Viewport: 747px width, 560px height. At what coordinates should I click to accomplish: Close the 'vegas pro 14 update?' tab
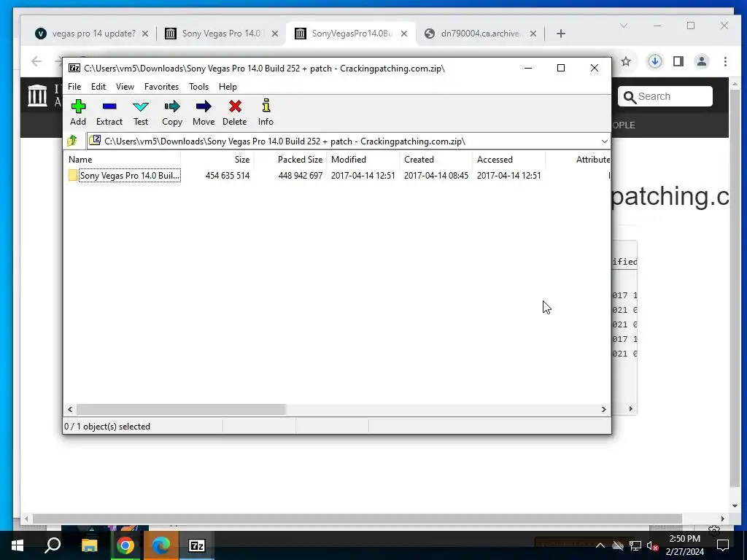coord(145,34)
